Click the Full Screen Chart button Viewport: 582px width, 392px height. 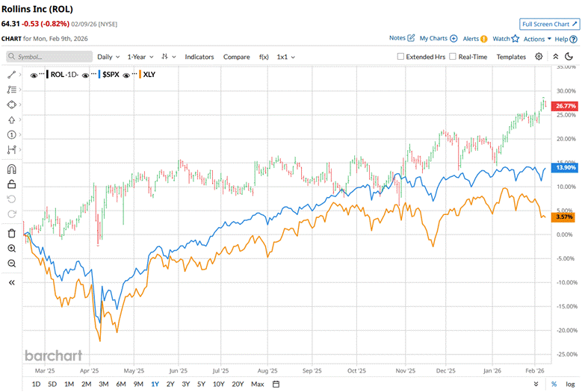click(x=548, y=25)
